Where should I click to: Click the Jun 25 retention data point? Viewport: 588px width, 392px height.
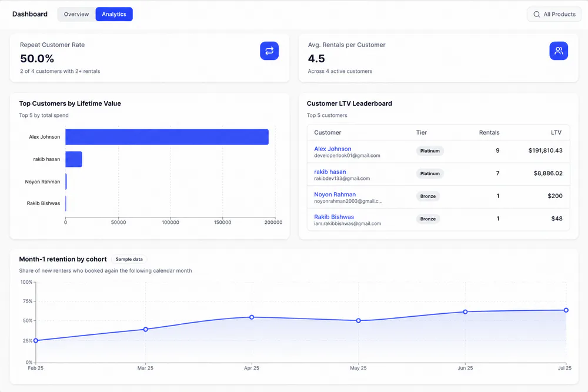click(x=465, y=312)
